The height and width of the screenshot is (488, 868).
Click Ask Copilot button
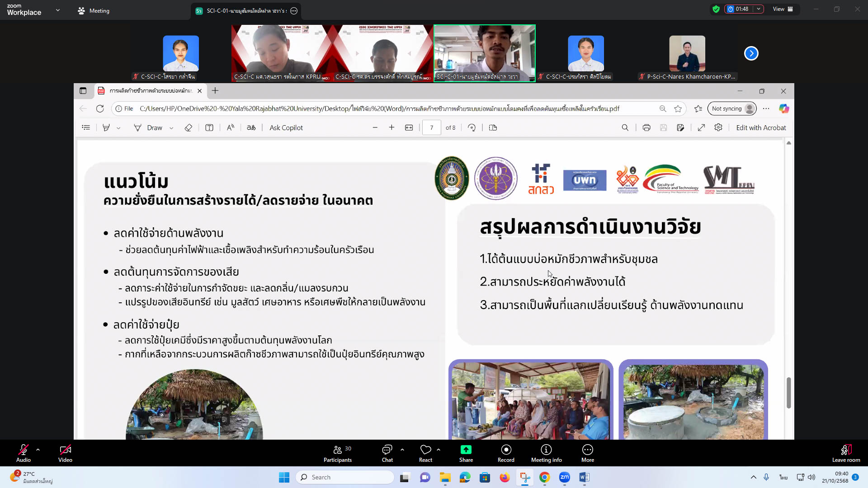pyautogui.click(x=286, y=128)
